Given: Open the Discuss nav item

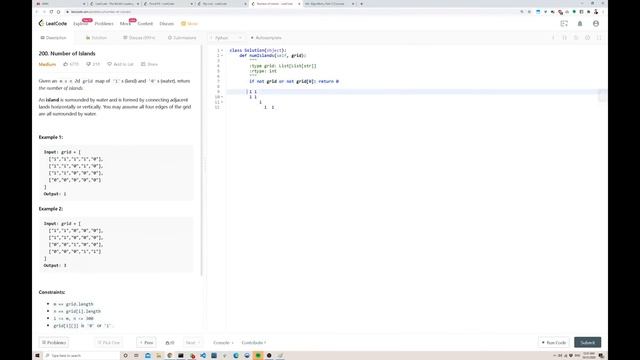Looking at the screenshot, I should pyautogui.click(x=167, y=24).
